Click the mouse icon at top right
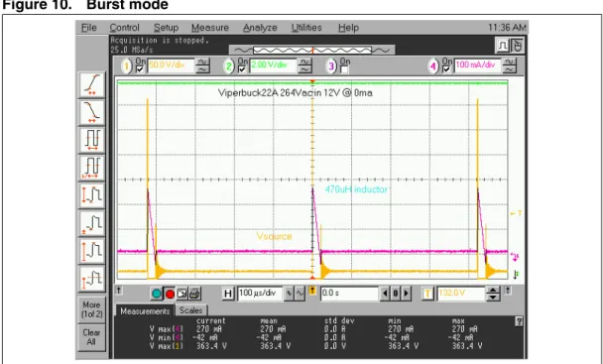Screen dimensions: 603x364 pos(518,46)
